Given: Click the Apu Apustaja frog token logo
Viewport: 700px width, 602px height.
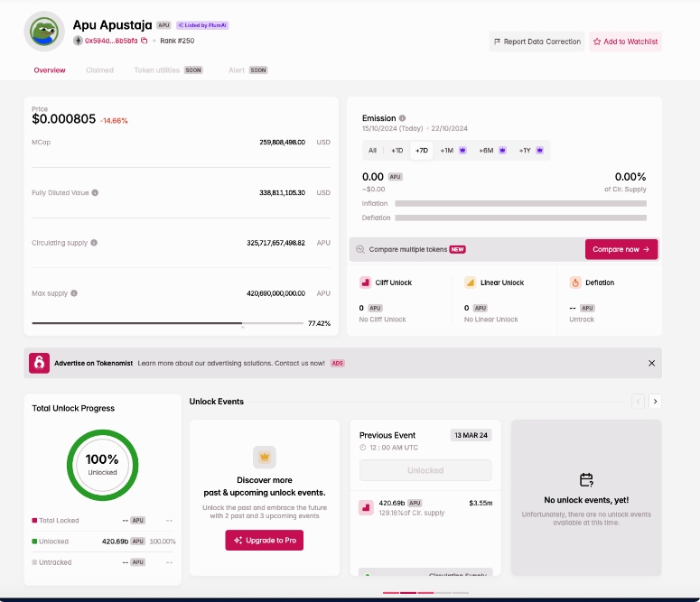Looking at the screenshot, I should [44, 32].
